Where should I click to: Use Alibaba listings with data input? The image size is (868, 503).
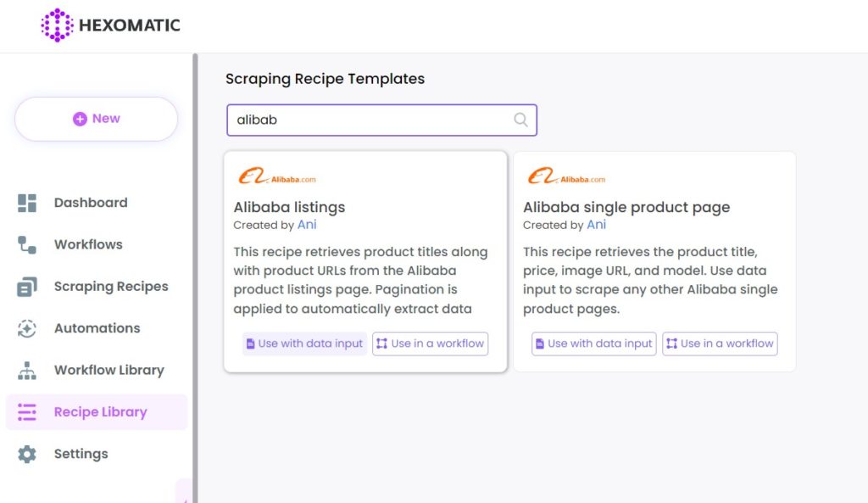tap(304, 344)
